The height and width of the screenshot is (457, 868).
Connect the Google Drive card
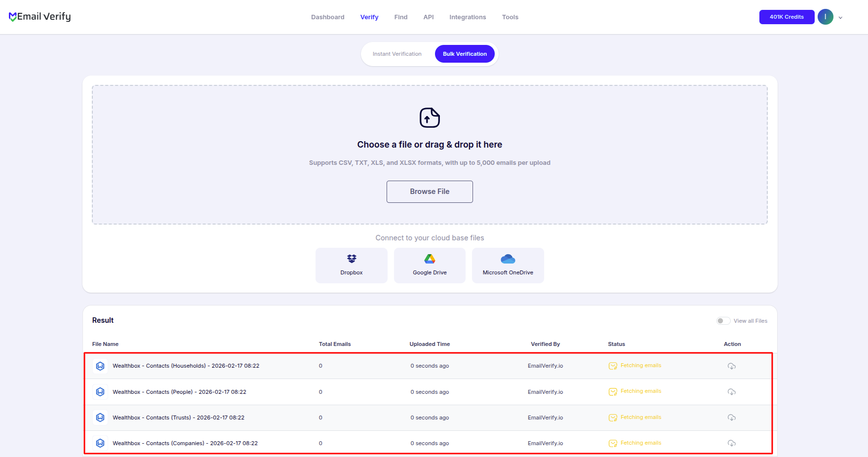tap(430, 266)
